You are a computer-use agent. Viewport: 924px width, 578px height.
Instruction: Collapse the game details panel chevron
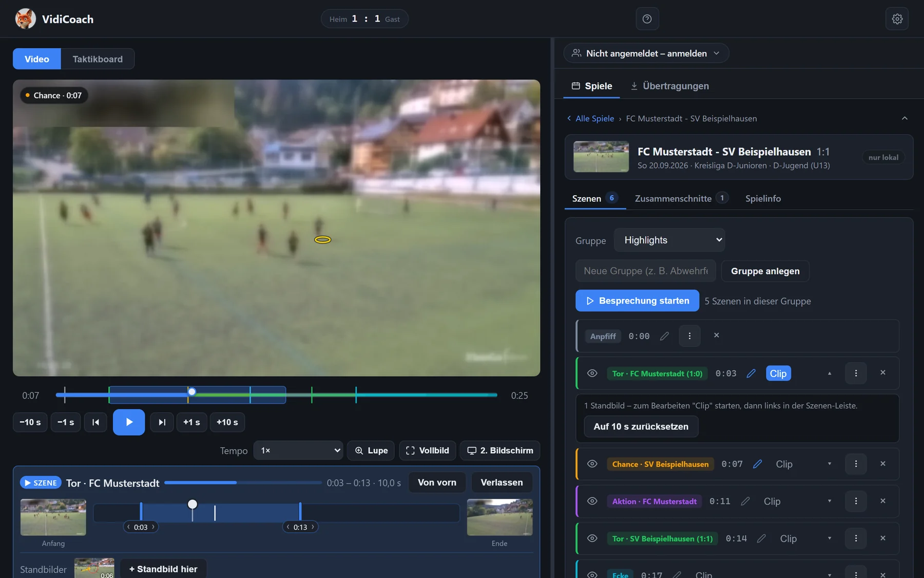tap(904, 119)
